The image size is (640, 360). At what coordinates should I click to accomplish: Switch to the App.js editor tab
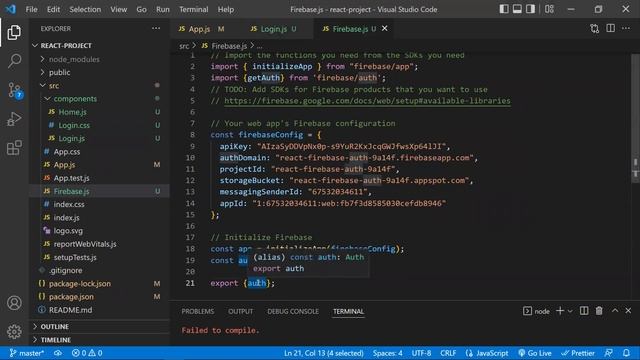[201, 29]
